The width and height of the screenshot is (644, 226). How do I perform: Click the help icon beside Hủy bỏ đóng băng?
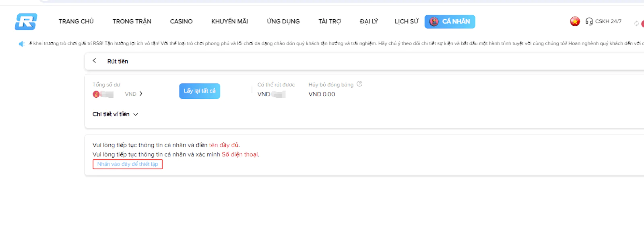359,84
